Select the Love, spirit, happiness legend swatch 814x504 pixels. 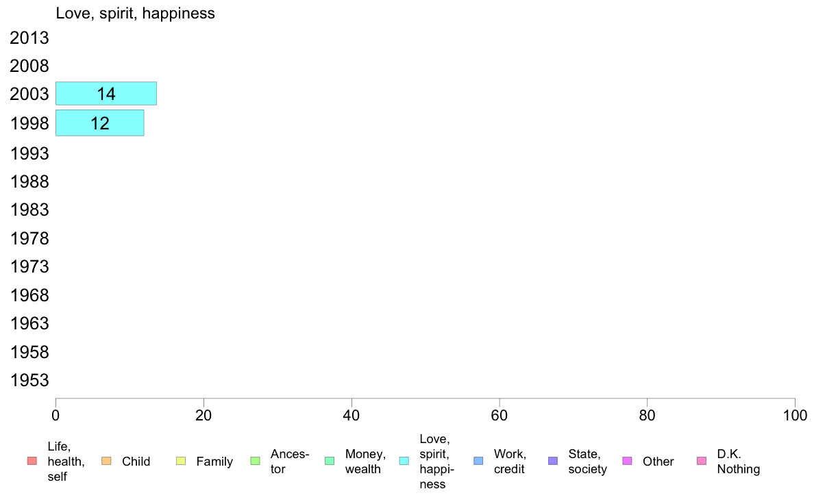404,461
